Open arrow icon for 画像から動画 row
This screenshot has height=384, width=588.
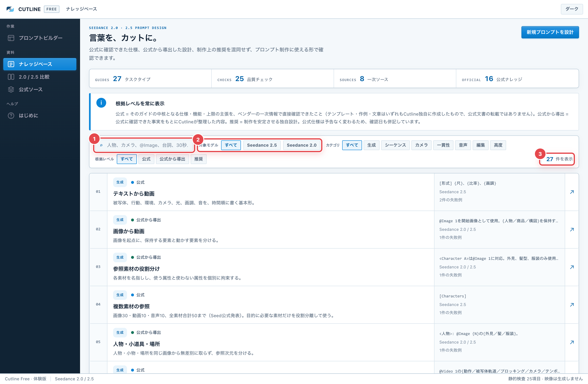click(x=572, y=230)
